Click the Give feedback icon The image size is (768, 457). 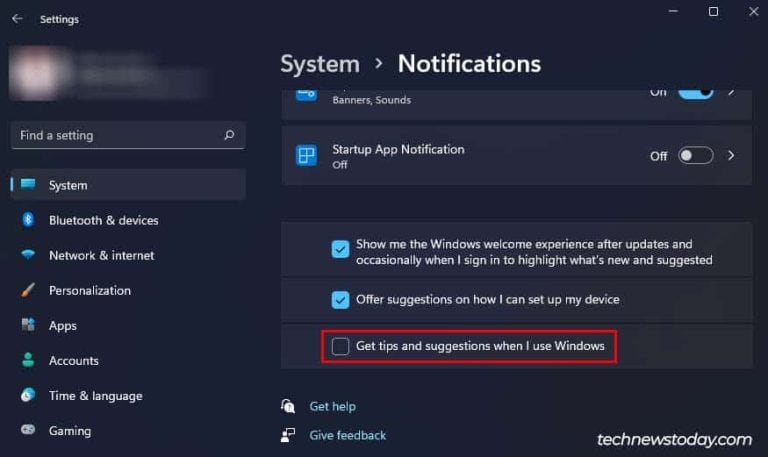[289, 435]
